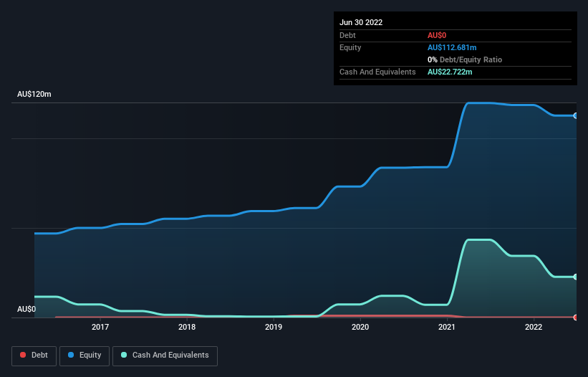Click the AU$0 y-axis label
The width and height of the screenshot is (588, 377).
click(26, 309)
